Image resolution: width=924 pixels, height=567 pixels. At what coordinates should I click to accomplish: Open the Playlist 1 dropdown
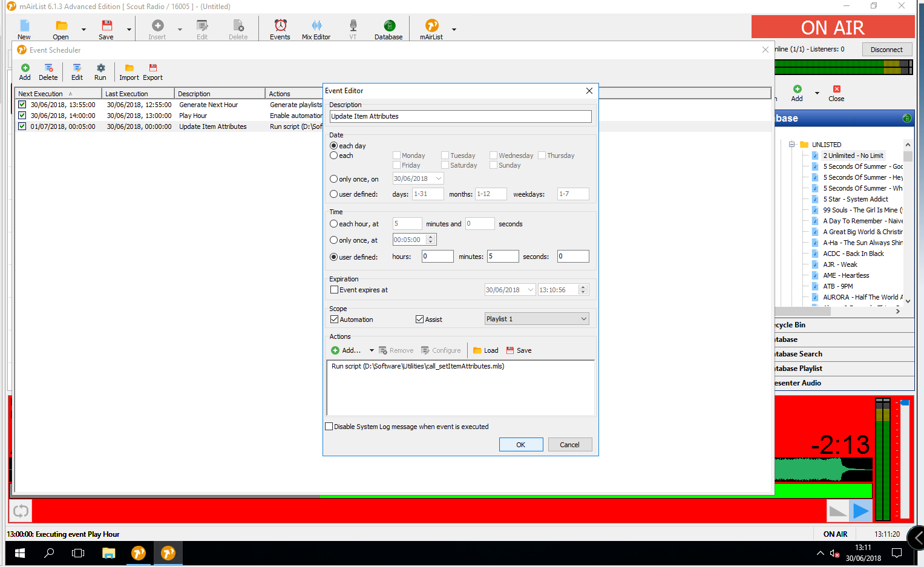click(x=583, y=319)
